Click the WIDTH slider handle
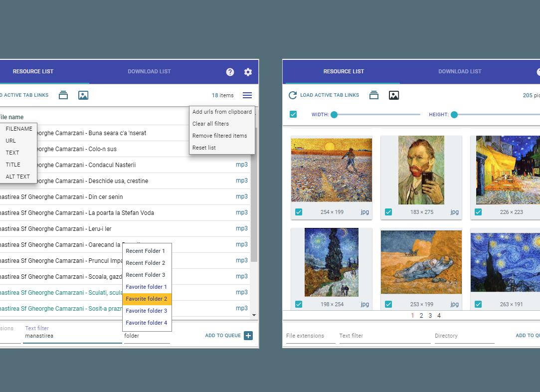The width and height of the screenshot is (540, 392). coord(334,115)
